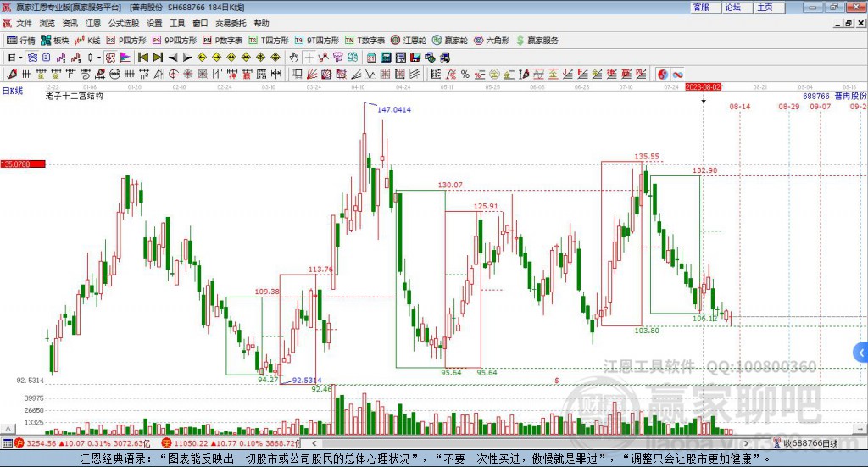Image resolution: width=868 pixels, height=467 pixels.
Task: Open the 行情 market quotes view
Action: 20,41
